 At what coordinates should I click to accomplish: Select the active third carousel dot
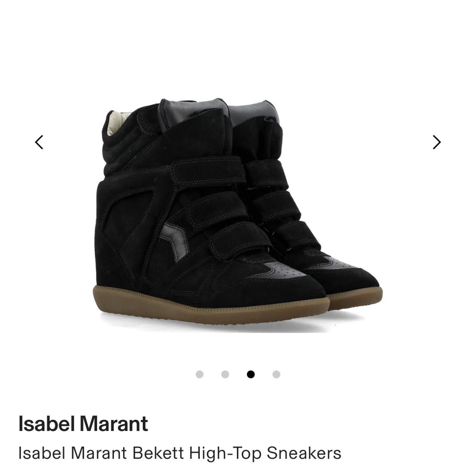251,374
